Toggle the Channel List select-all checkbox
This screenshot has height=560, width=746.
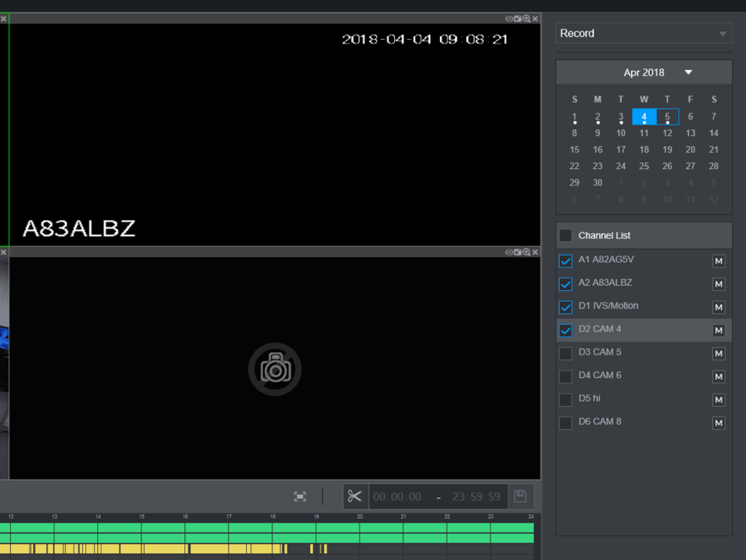click(566, 236)
